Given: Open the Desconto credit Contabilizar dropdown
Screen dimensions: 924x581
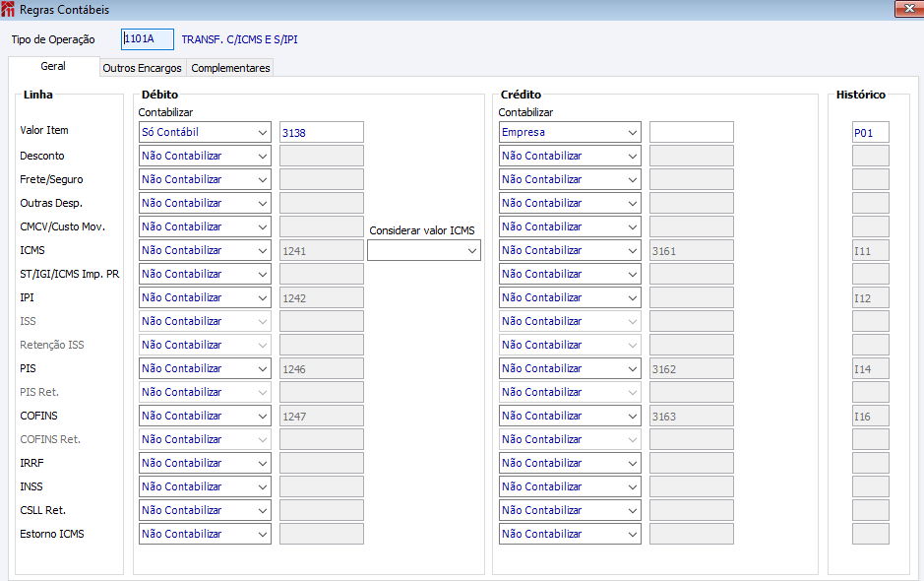Looking at the screenshot, I should click(570, 156).
